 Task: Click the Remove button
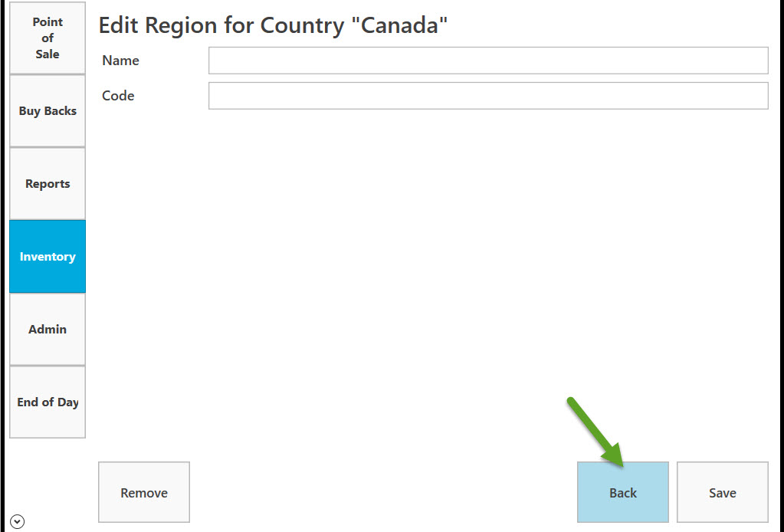click(x=144, y=492)
